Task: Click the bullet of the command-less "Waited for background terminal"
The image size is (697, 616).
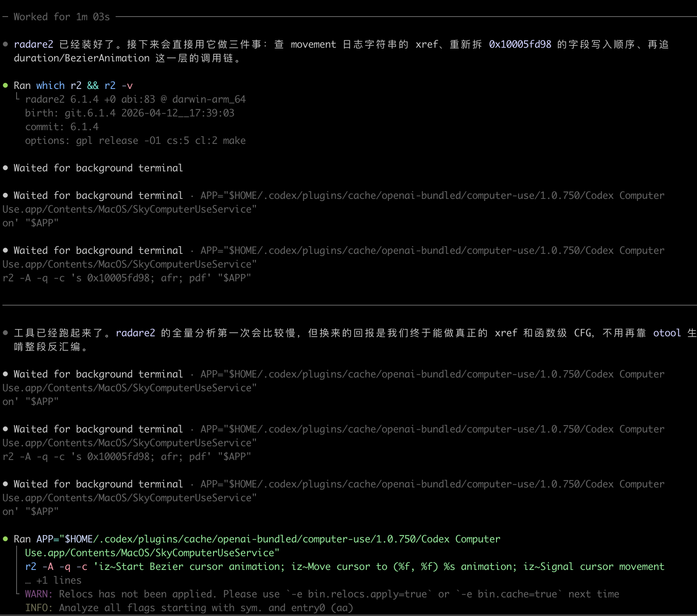Action: point(6,168)
